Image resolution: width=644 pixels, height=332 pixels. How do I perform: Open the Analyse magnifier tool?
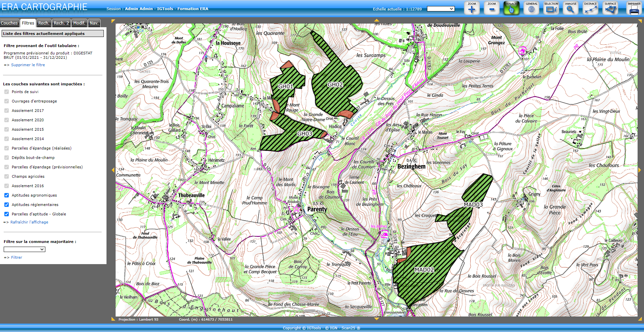tap(570, 8)
